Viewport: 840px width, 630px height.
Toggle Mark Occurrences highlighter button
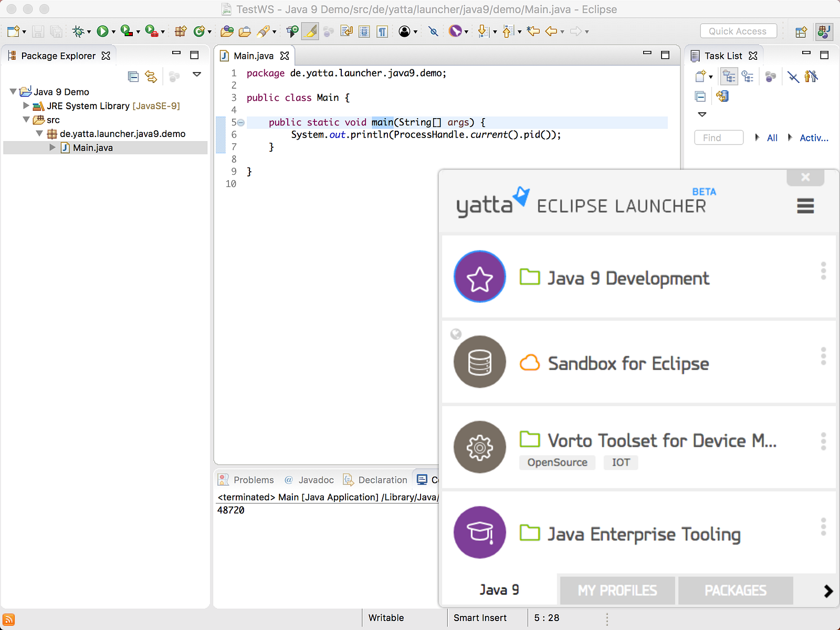(x=311, y=31)
